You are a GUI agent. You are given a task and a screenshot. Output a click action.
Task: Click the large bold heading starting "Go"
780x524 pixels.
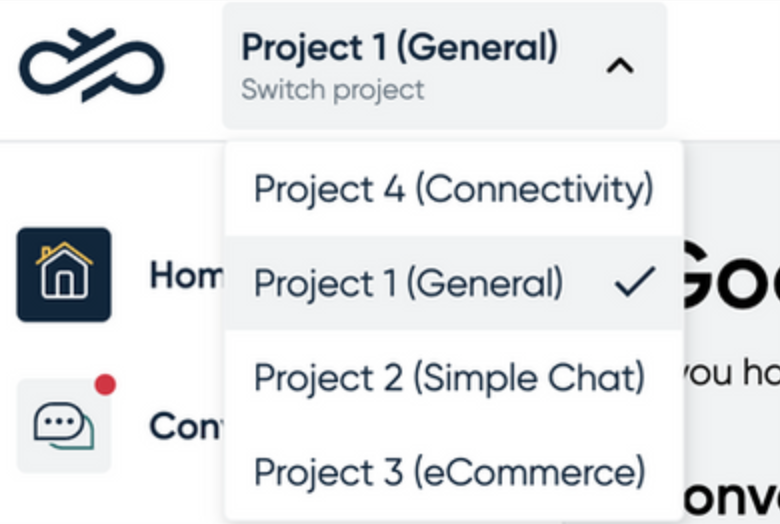coord(732,275)
